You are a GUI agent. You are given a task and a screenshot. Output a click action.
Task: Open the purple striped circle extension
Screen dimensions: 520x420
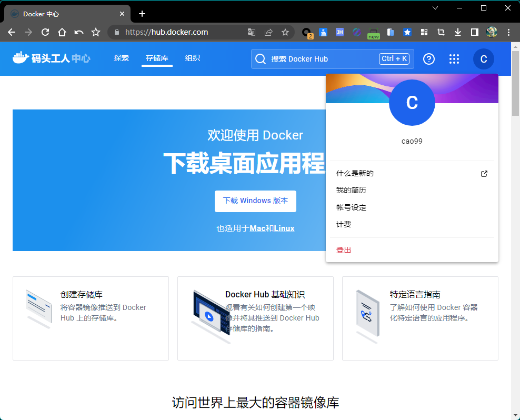click(356, 32)
